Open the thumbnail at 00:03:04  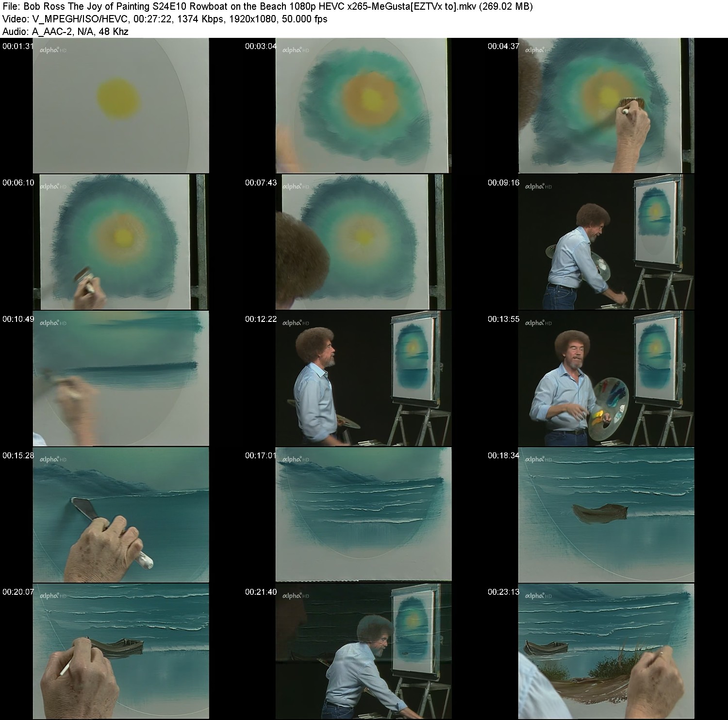click(364, 106)
